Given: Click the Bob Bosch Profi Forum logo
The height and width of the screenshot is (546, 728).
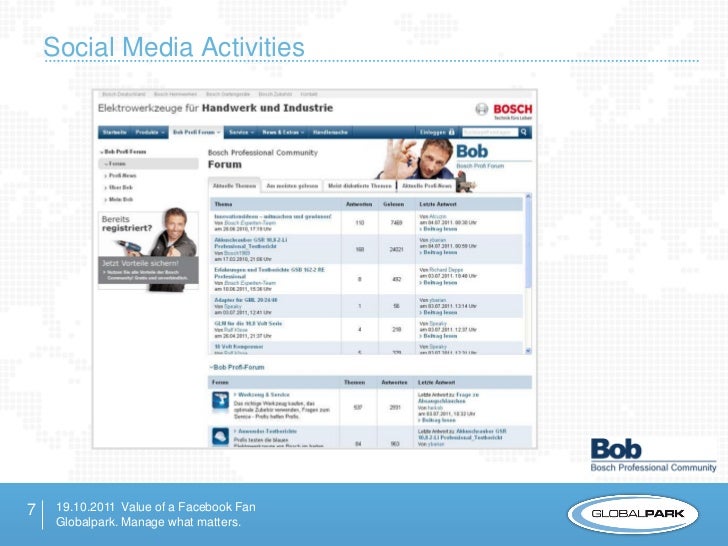Looking at the screenshot, I should 480,156.
